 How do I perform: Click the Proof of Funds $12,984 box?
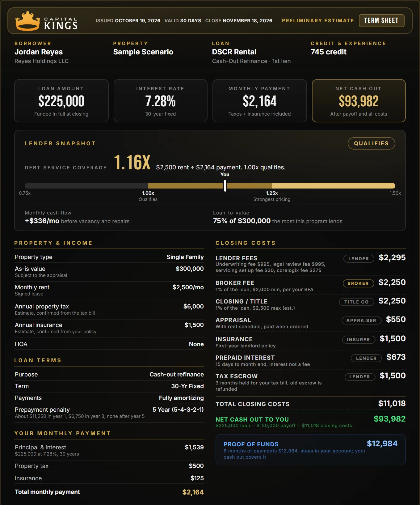pos(310,450)
